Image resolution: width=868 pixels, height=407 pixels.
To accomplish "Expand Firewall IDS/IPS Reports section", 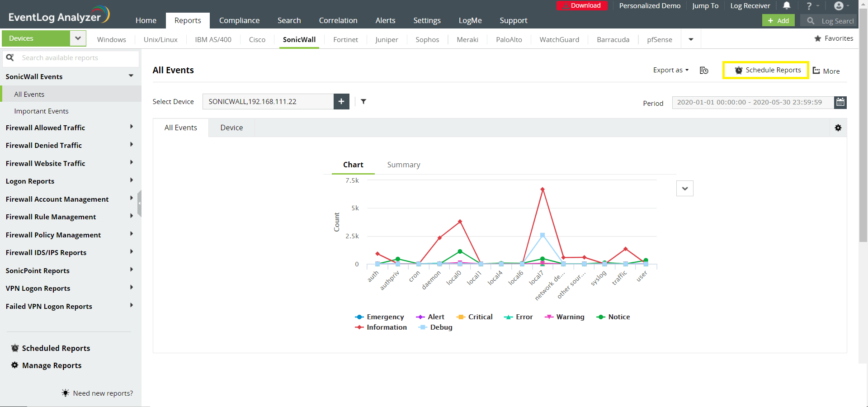I will coord(132,252).
